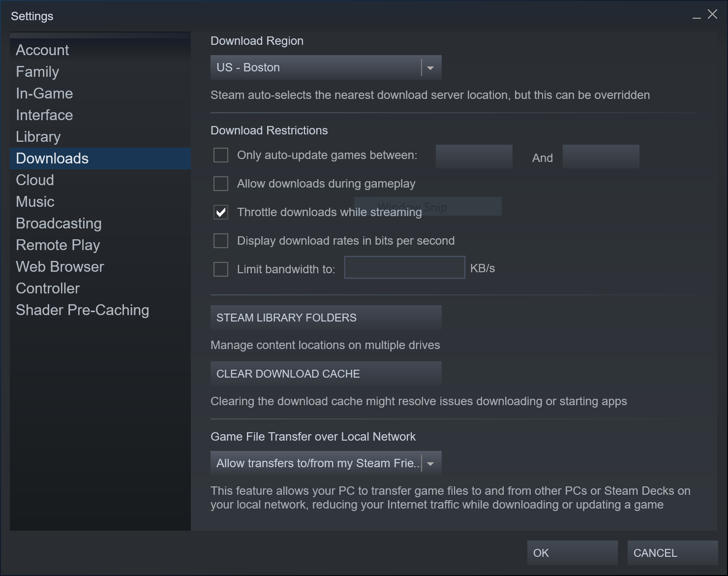Click CANCEL to discard changes
The width and height of the screenshot is (728, 576).
coord(673,553)
